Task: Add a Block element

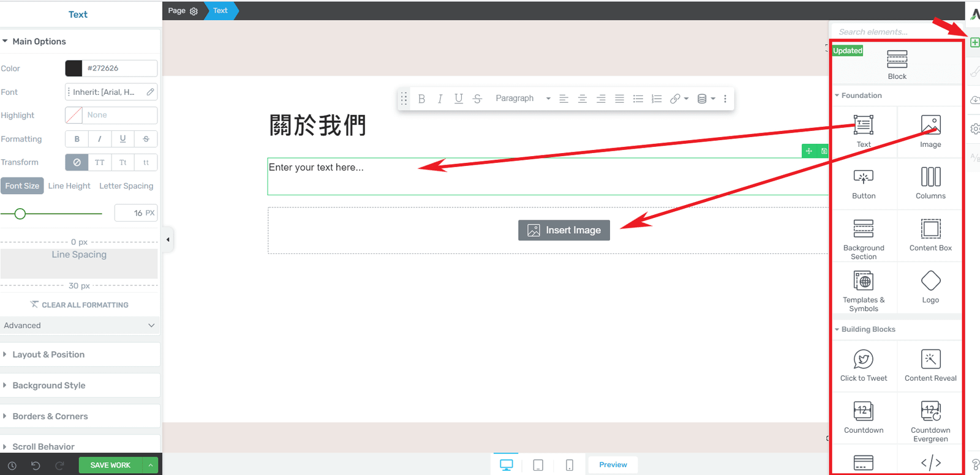Action: 897,64
